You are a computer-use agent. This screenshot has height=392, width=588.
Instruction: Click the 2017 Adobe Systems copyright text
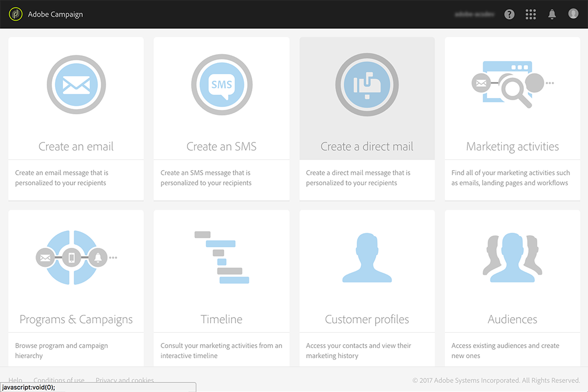click(x=496, y=380)
